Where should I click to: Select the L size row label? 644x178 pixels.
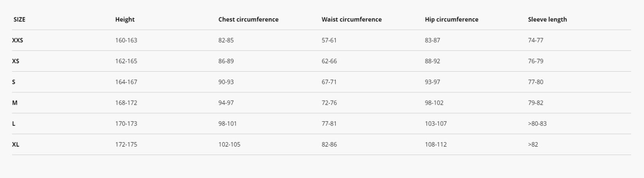[x=14, y=124]
